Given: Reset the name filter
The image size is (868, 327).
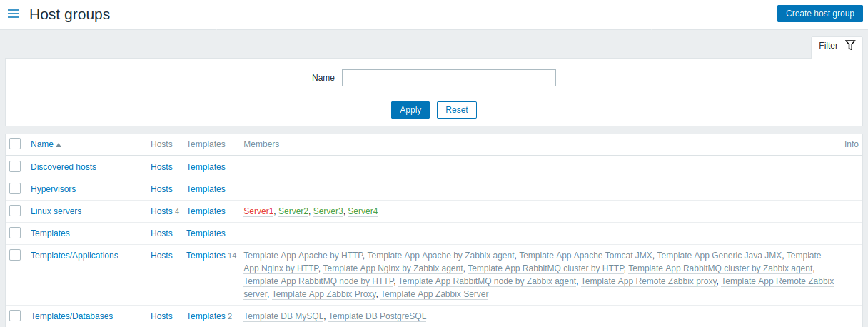Looking at the screenshot, I should (x=456, y=110).
